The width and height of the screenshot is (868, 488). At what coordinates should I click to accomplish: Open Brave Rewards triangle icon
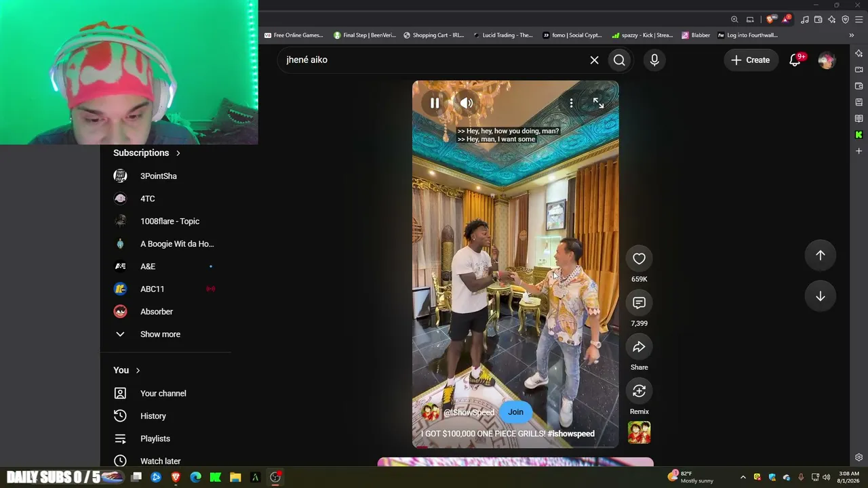785,20
